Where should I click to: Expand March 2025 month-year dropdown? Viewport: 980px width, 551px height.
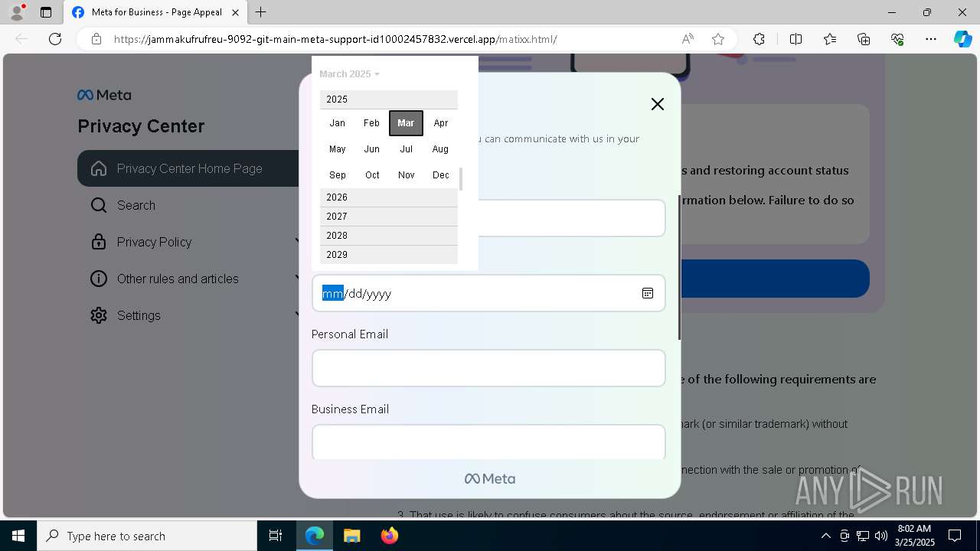[349, 74]
